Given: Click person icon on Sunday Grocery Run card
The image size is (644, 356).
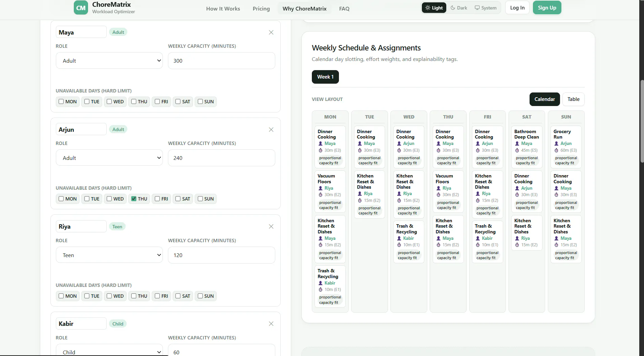Looking at the screenshot, I should click(556, 144).
